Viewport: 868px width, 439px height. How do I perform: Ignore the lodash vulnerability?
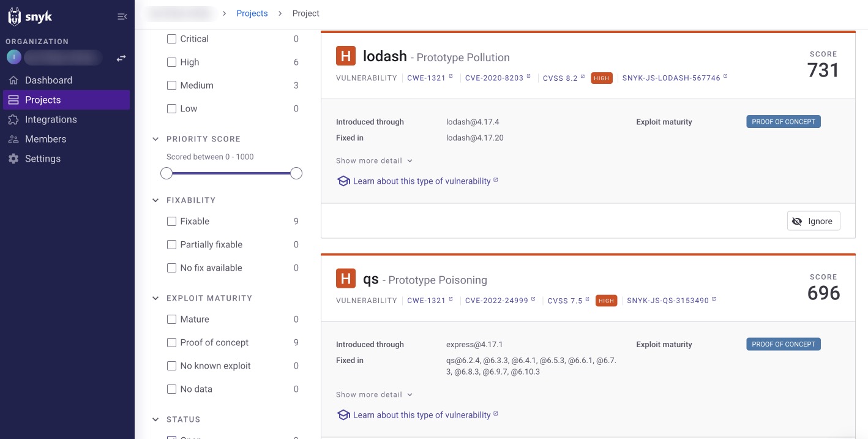tap(814, 221)
